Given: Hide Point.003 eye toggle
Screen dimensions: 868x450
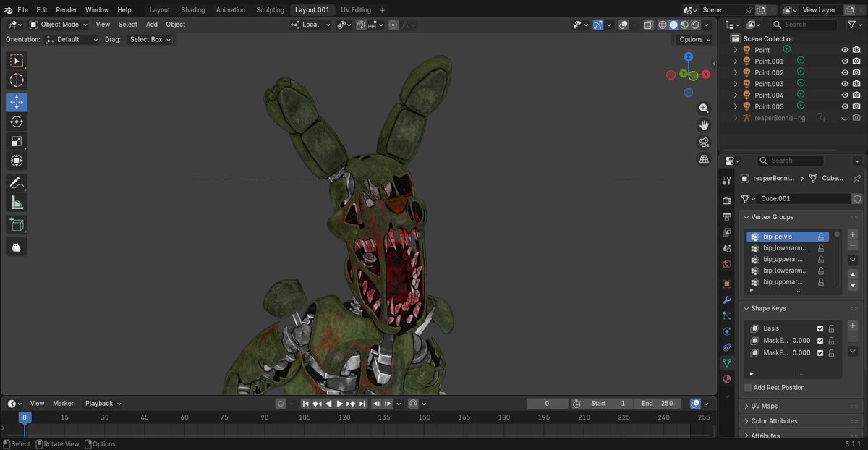Looking at the screenshot, I should pyautogui.click(x=844, y=84).
